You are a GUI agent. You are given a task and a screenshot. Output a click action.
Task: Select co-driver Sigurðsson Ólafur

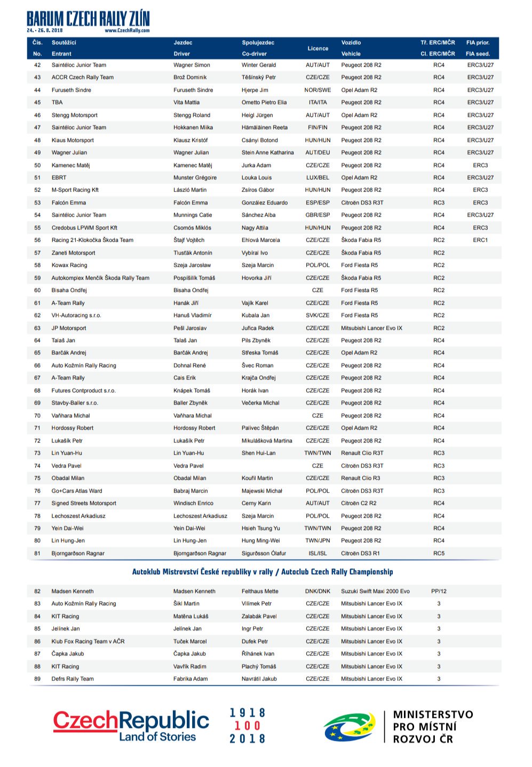pos(264,553)
